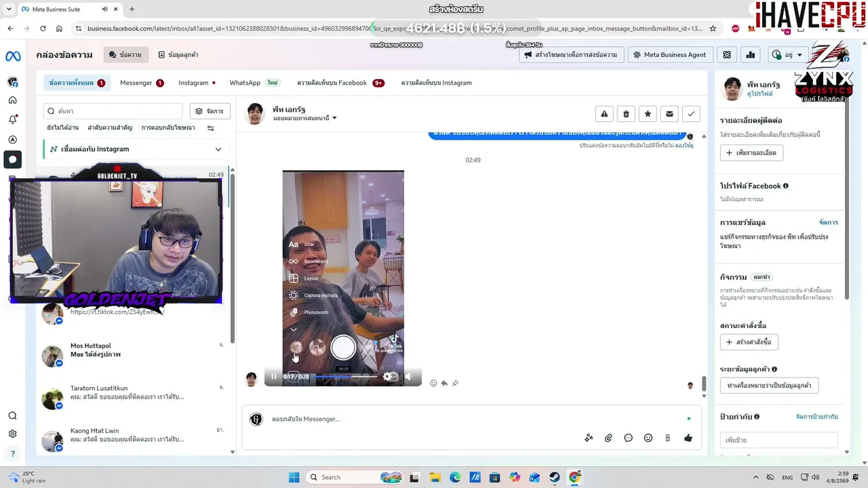Click the add details button
Image resolution: width=868 pixels, height=488 pixels.
[x=751, y=152]
